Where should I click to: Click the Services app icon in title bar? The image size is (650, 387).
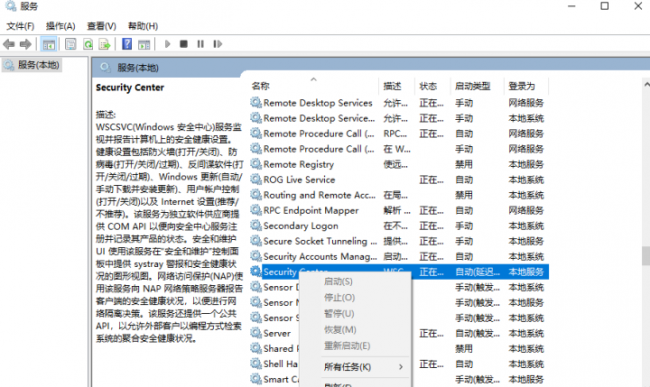pos(10,6)
